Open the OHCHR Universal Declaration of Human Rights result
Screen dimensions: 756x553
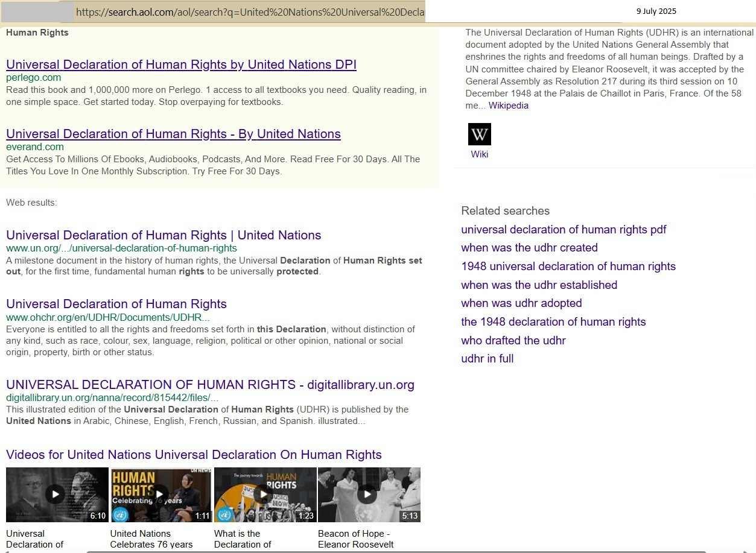tap(116, 304)
